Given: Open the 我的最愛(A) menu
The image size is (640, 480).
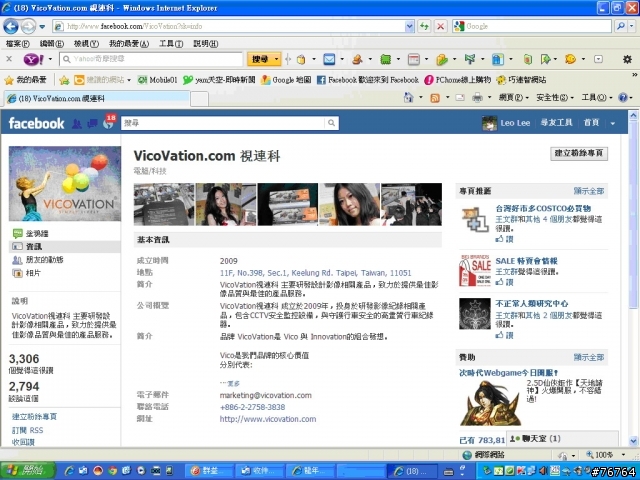Looking at the screenshot, I should coord(129,44).
